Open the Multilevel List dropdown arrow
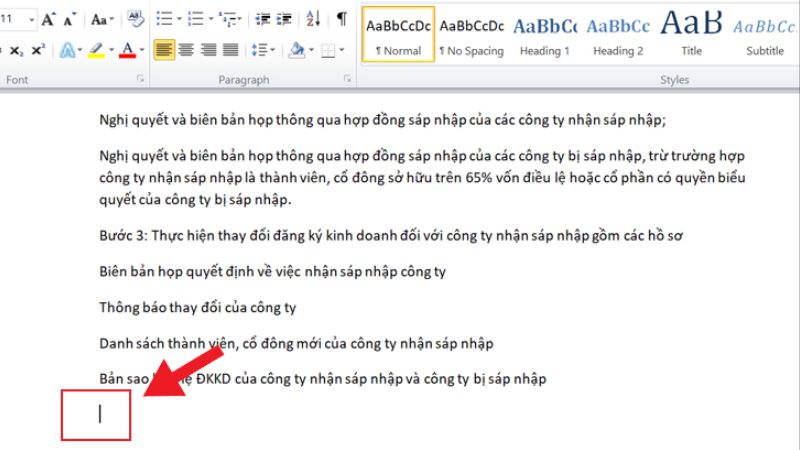 [x=240, y=20]
